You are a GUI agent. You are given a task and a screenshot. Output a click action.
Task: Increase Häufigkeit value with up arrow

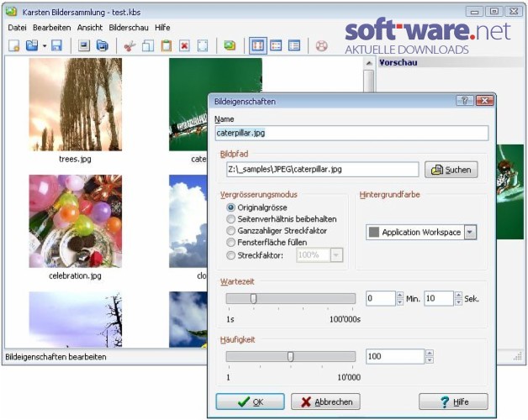(429, 353)
